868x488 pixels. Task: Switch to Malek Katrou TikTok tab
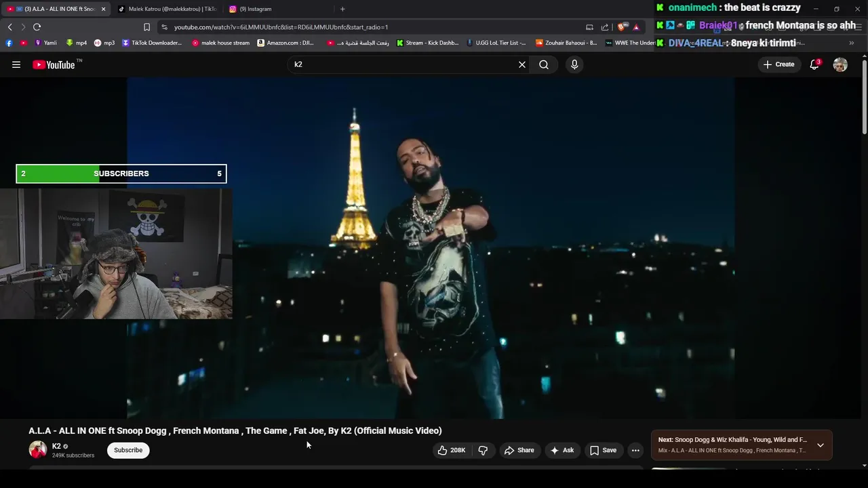click(x=167, y=9)
